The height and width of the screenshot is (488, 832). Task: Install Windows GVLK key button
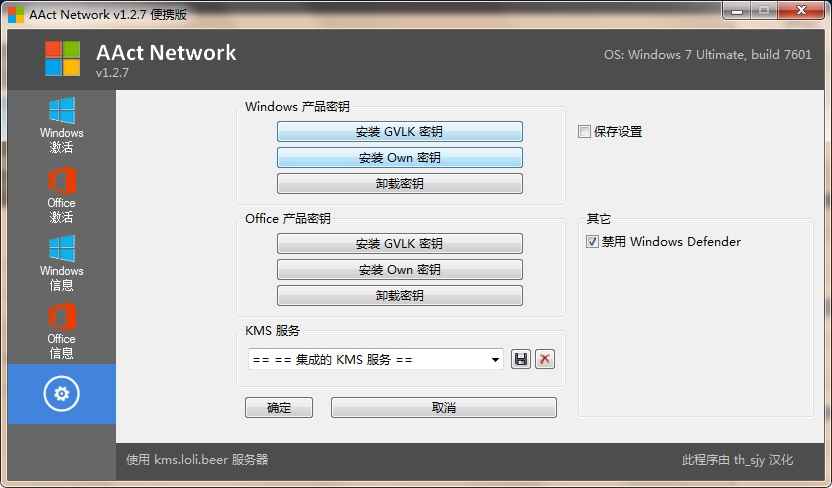tap(400, 132)
